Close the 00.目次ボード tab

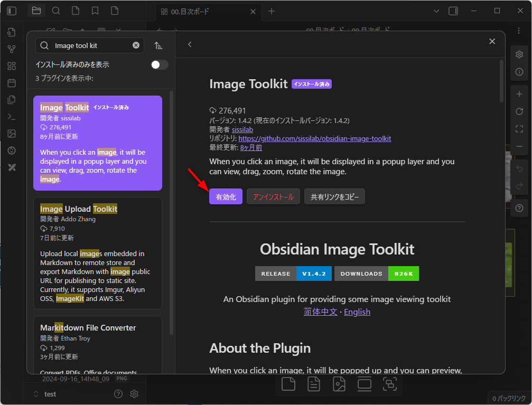coord(253,12)
